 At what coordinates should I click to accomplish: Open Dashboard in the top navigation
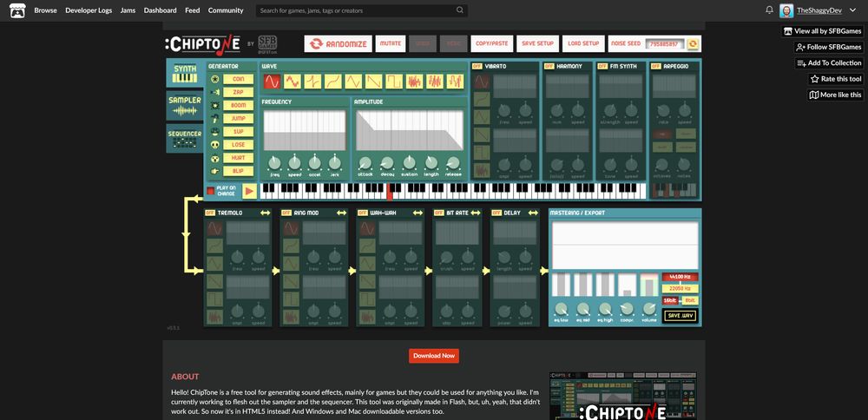pyautogui.click(x=160, y=10)
